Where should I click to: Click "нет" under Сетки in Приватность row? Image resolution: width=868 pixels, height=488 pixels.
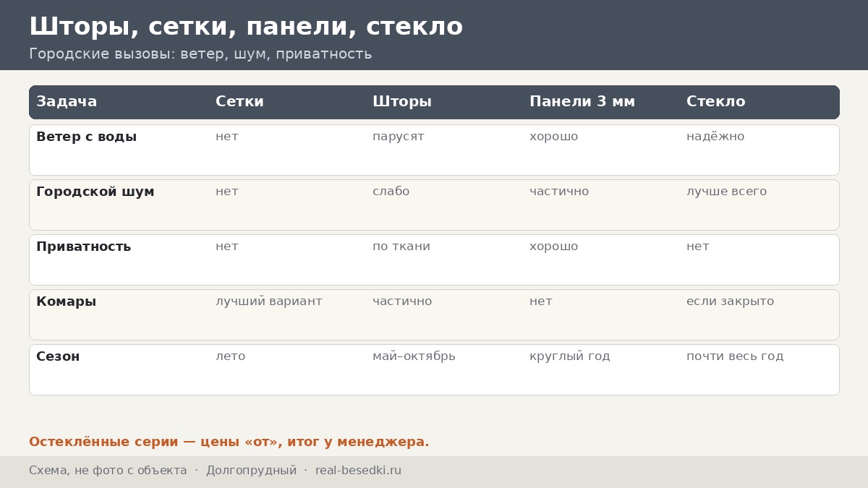click(x=227, y=247)
